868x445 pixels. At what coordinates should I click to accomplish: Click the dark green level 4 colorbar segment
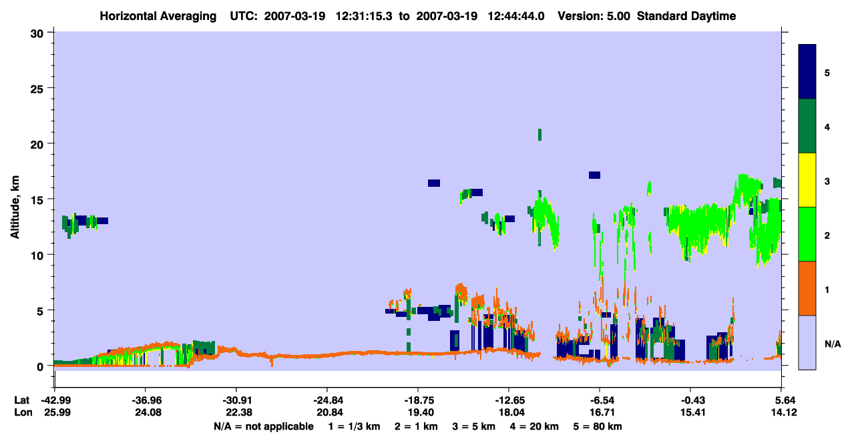tap(807, 126)
